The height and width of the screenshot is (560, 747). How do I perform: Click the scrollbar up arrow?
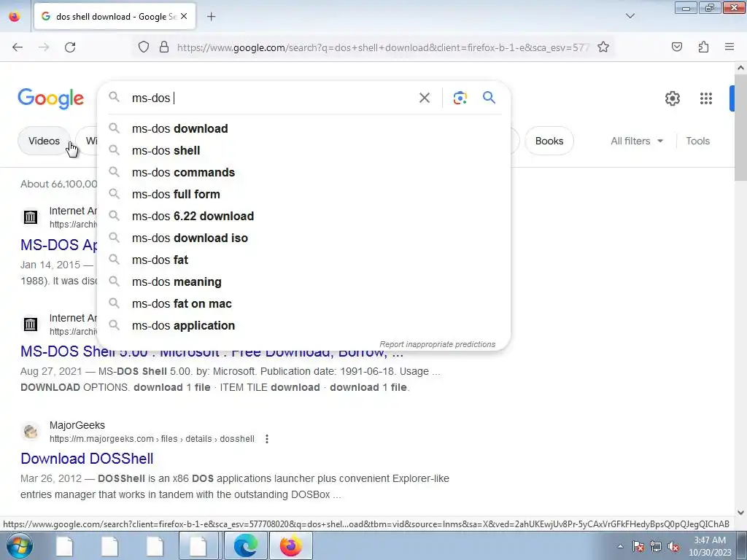coord(740,68)
